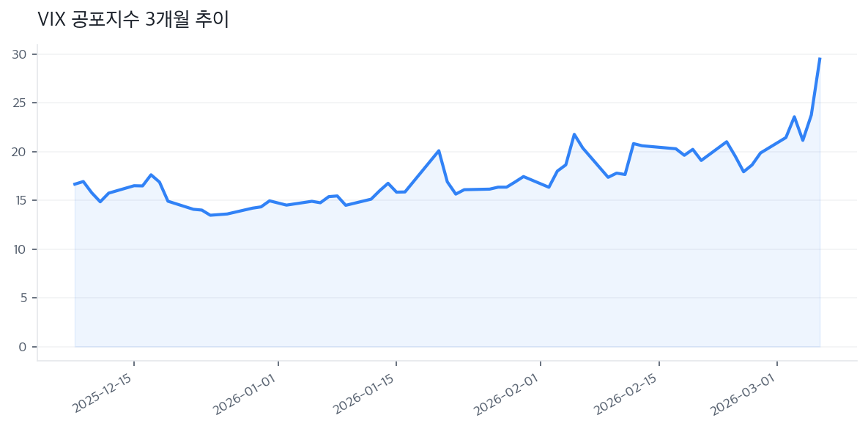This screenshot has height=429, width=868.
Task: Click the y-axis label 0
Action: pyautogui.click(x=23, y=347)
